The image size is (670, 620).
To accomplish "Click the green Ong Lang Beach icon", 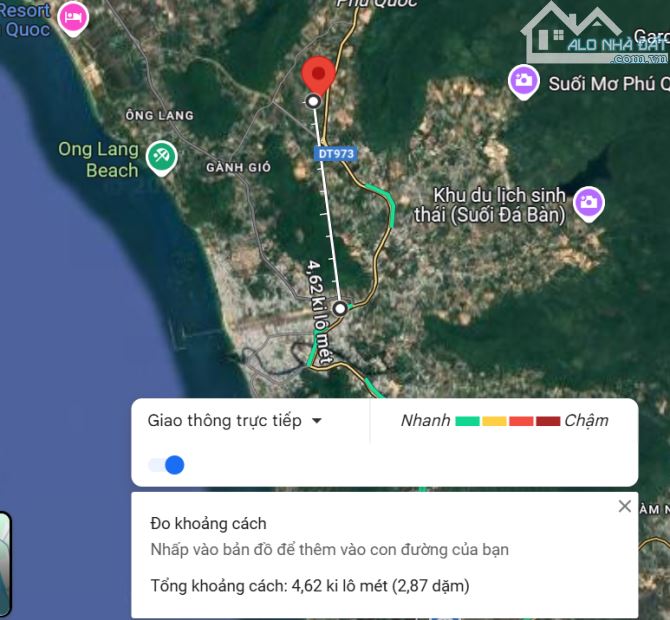I will 161,156.
